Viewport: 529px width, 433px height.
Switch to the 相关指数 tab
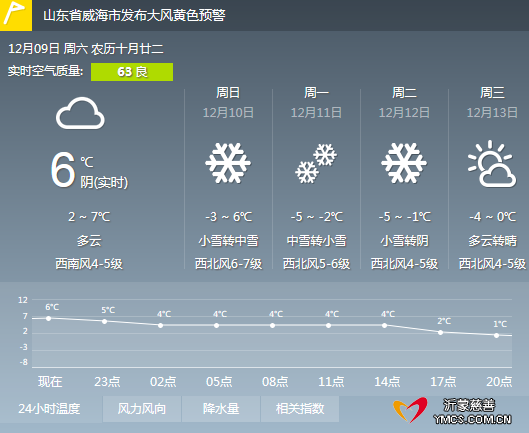300,409
